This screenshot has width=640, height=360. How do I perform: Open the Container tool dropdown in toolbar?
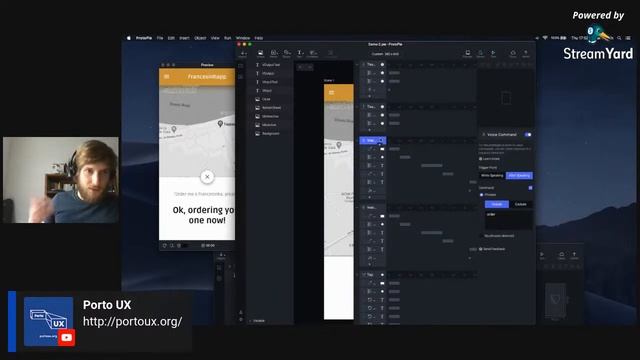click(313, 53)
